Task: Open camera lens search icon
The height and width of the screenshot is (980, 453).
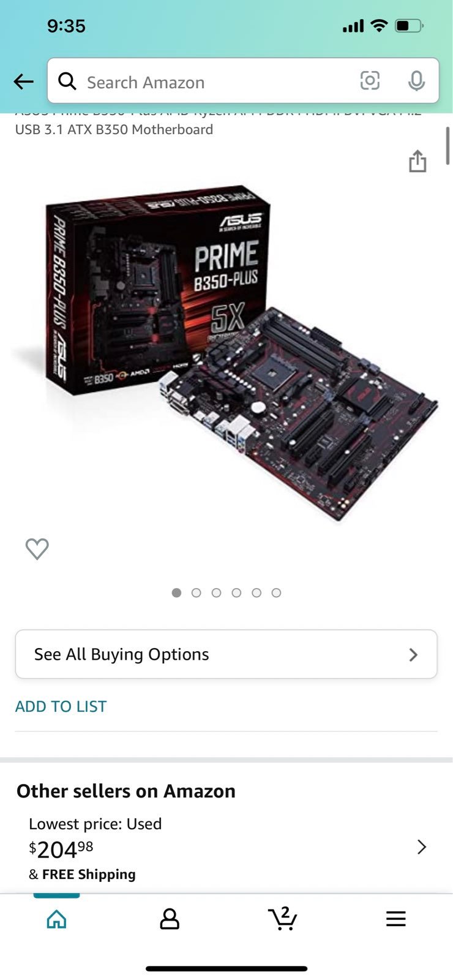Action: [x=370, y=81]
